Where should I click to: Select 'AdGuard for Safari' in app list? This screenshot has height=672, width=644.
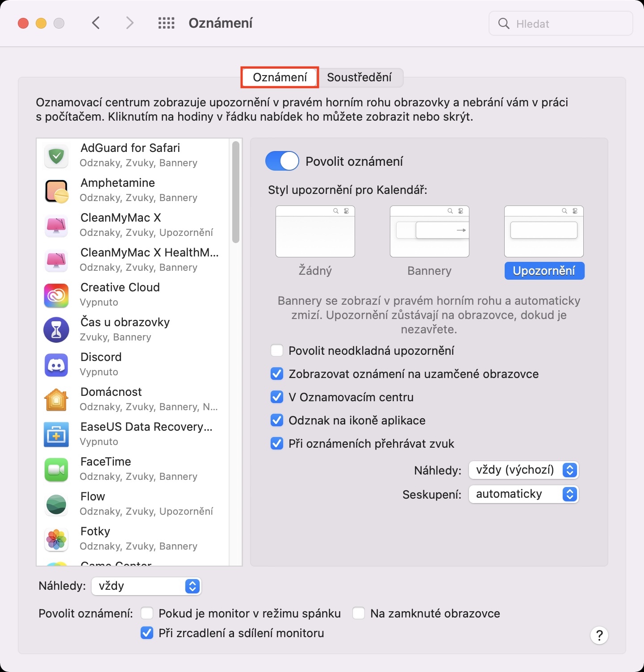click(x=133, y=155)
